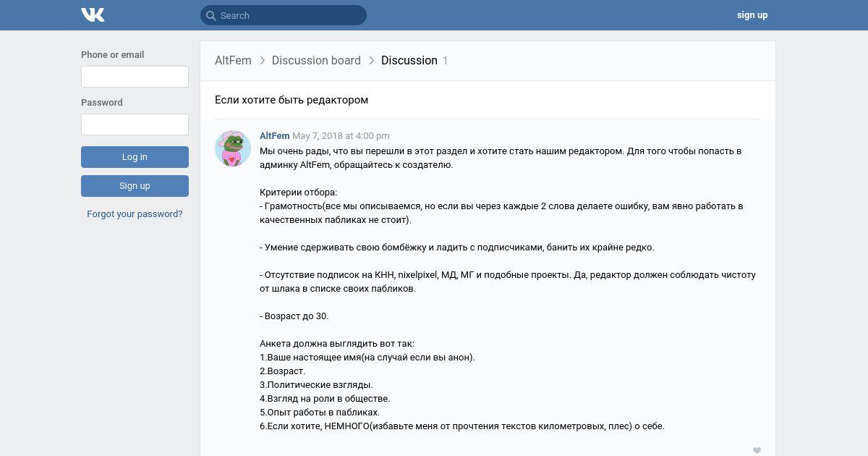Click the May 7, 2018 at 4:00 pm timestamp
Image resolution: width=868 pixels, height=456 pixels.
click(341, 136)
